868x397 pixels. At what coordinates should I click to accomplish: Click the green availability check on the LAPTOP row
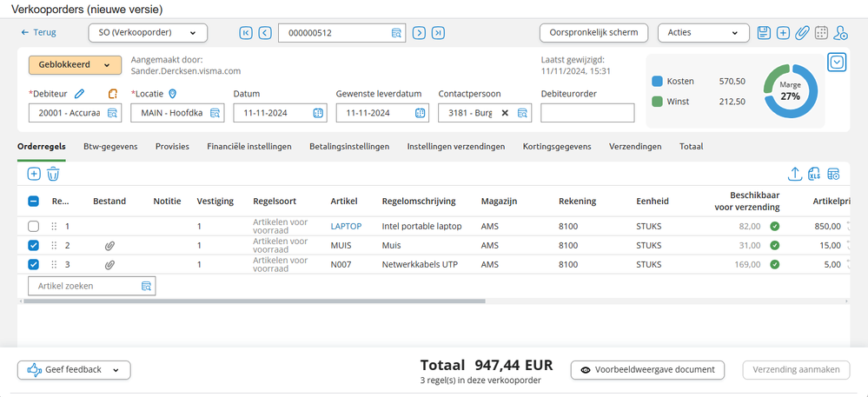[775, 227]
